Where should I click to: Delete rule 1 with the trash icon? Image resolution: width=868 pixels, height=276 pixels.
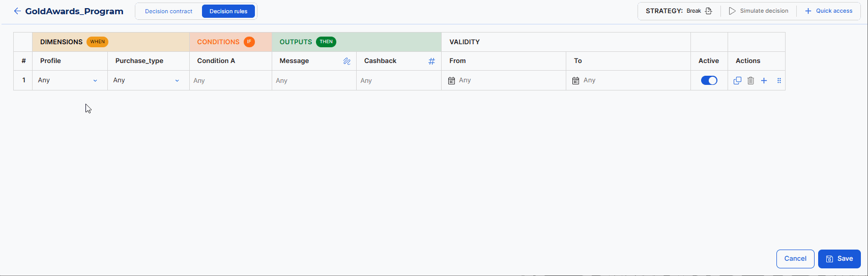750,80
